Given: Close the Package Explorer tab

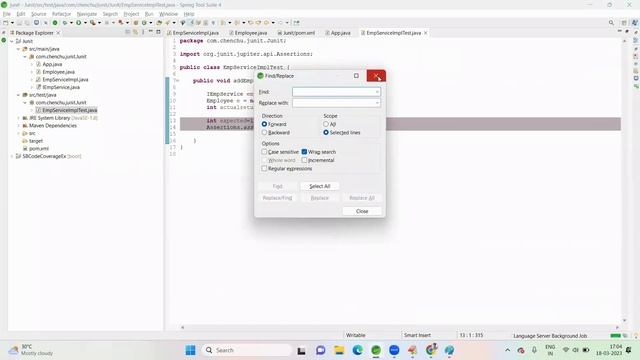Looking at the screenshot, I should point(58,33).
